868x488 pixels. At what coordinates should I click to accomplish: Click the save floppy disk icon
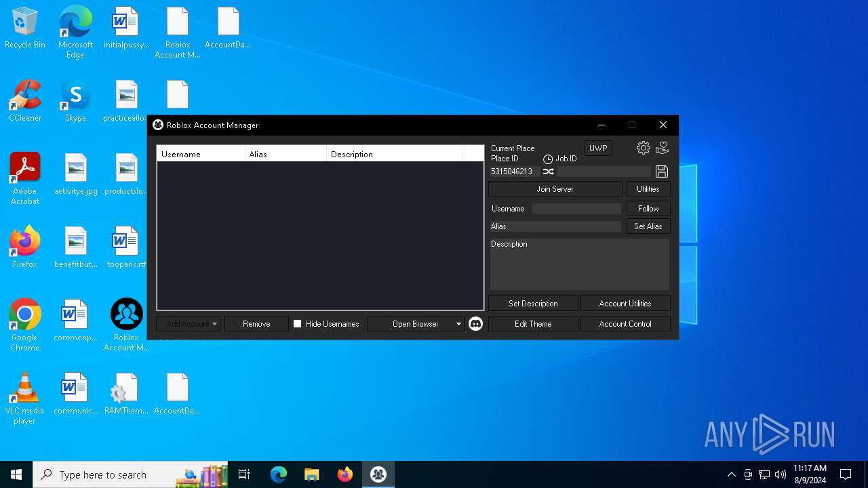[662, 171]
